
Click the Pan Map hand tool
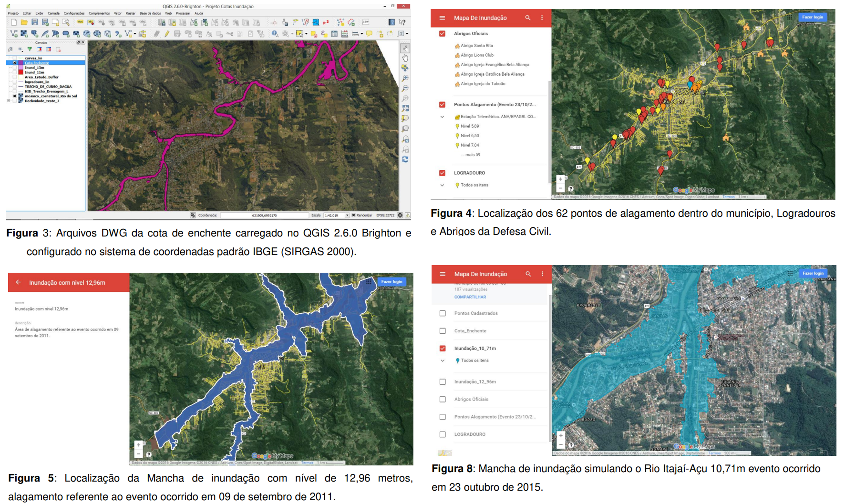click(405, 58)
